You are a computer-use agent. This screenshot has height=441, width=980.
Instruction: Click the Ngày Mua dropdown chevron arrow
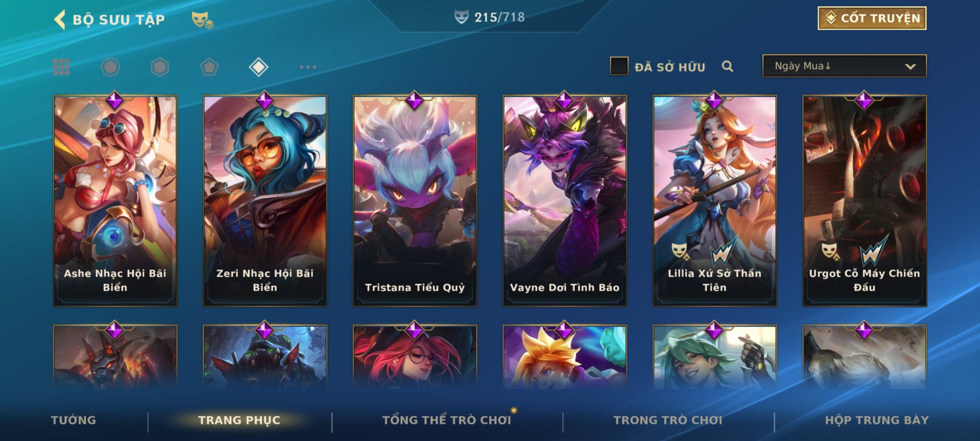click(x=910, y=67)
